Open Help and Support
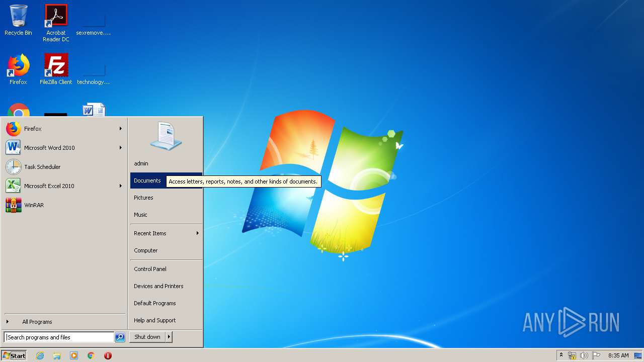Image resolution: width=644 pixels, height=362 pixels. coord(166,320)
